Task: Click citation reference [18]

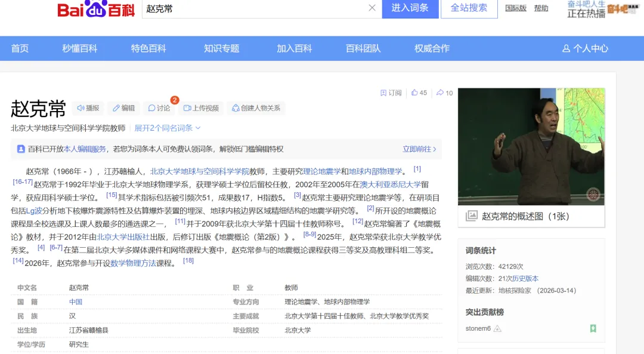Action: pyautogui.click(x=188, y=261)
